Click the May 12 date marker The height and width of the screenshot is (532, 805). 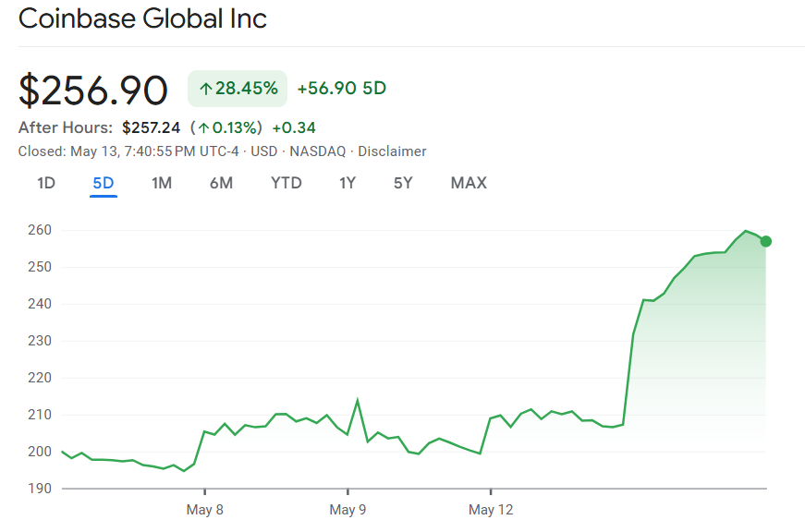(491, 510)
